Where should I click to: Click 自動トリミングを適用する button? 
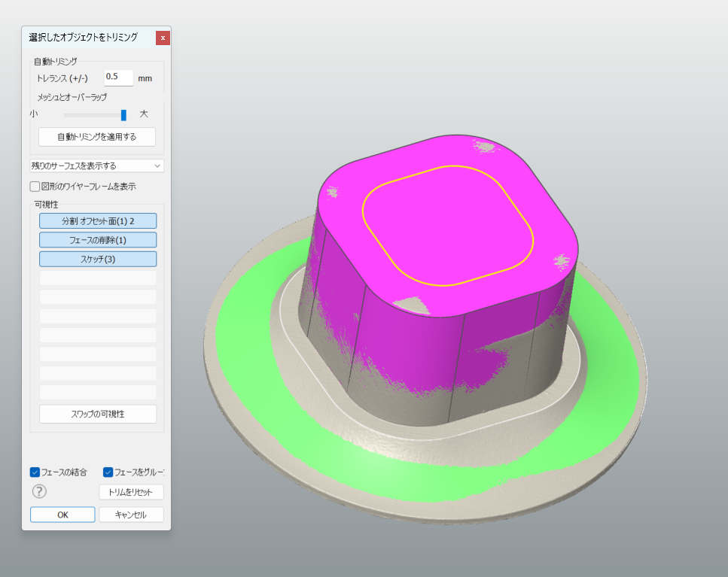pyautogui.click(x=97, y=137)
